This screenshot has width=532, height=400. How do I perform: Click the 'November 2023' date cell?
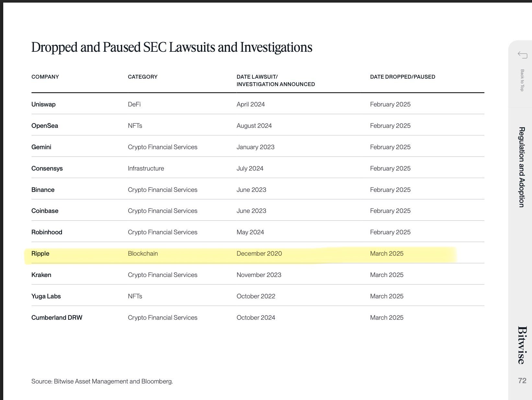pos(259,275)
